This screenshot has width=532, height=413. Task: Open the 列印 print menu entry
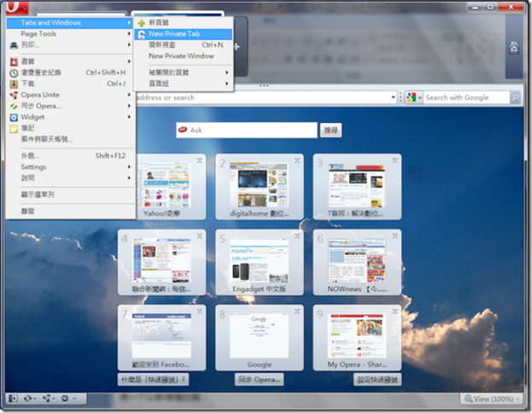pyautogui.click(x=70, y=44)
